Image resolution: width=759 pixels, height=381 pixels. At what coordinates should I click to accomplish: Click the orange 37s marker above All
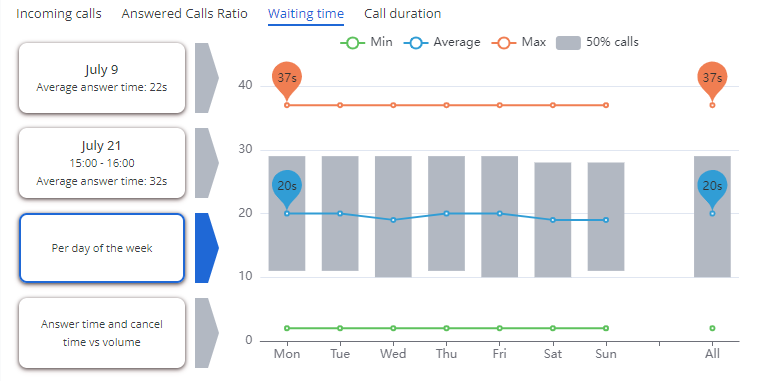point(712,78)
